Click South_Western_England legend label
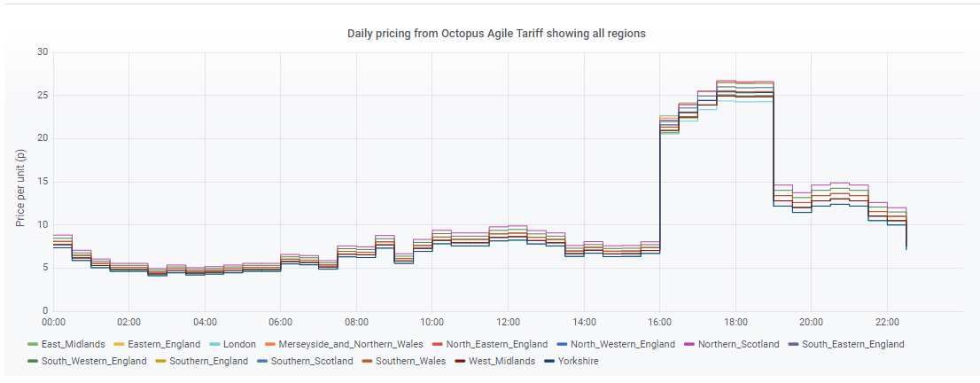 point(94,361)
